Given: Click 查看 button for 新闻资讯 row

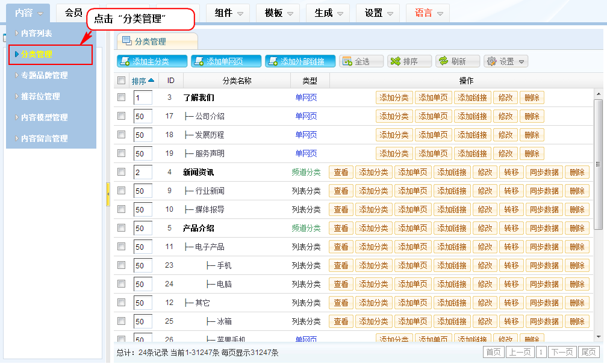Looking at the screenshot, I should (x=341, y=173).
